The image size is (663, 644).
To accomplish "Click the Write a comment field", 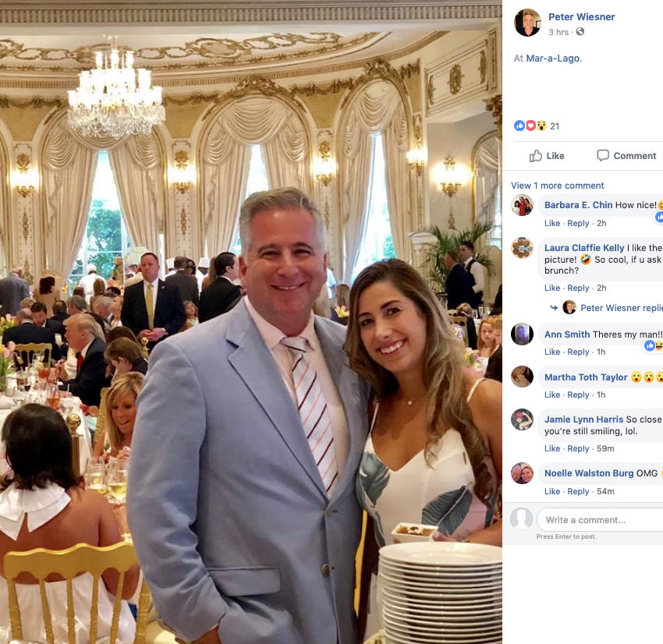I will (x=600, y=520).
